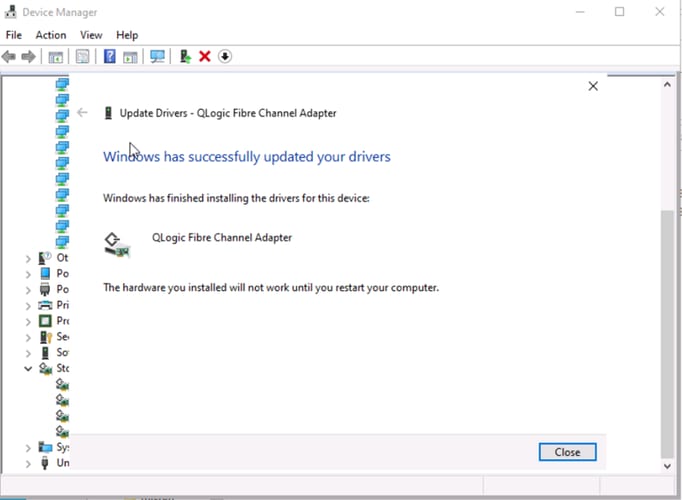Expand the 'So' node chevron
The width and height of the screenshot is (682, 500).
click(28, 353)
